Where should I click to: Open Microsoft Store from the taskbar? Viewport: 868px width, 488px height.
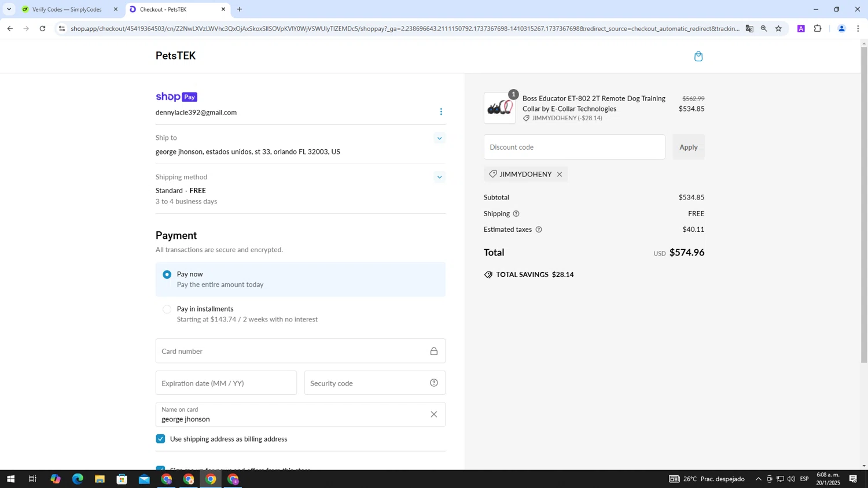[122, 479]
